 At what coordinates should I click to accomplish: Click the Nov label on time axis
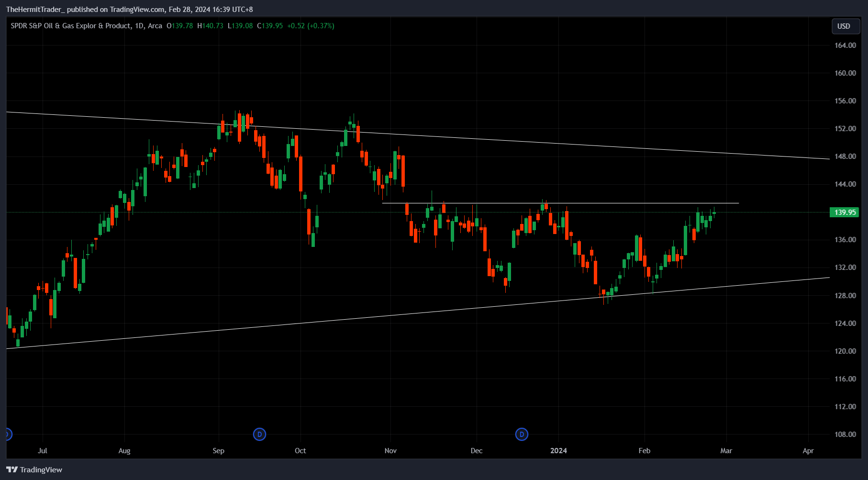[391, 451]
